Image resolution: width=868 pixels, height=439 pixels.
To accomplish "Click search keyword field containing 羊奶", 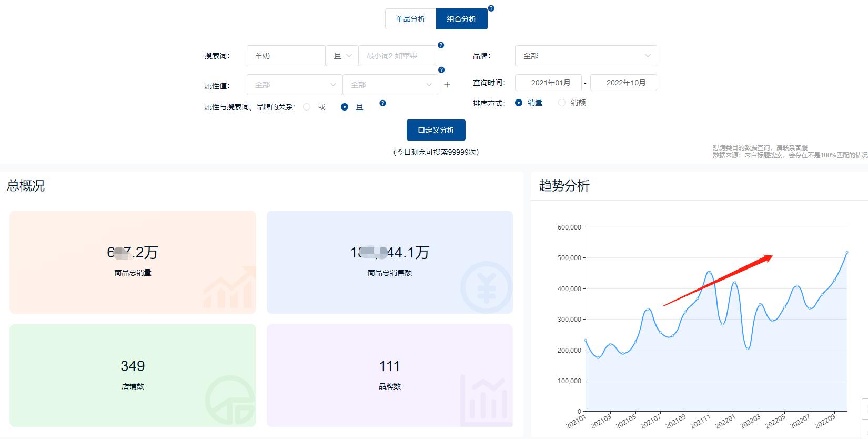I will [286, 56].
